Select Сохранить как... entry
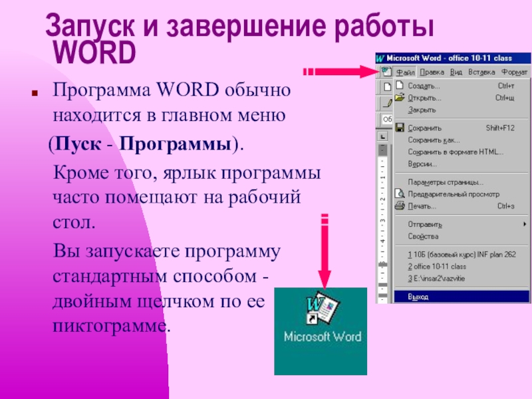The height and width of the screenshot is (399, 532). (x=462, y=140)
